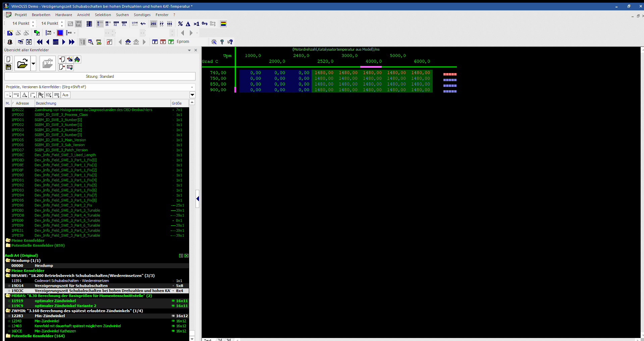Collapse the ZWMIN folder in the tree
The height and width of the screenshot is (341, 644).
pos(8,311)
